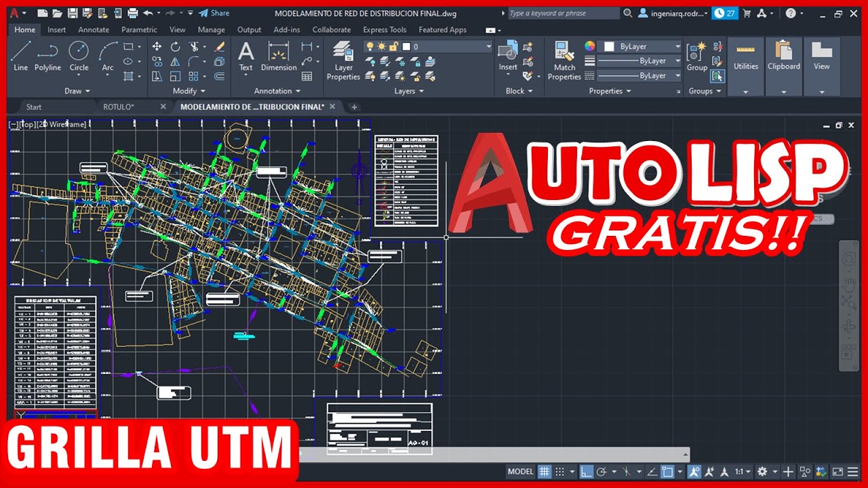868x488 pixels.
Task: Insert a Table in Annotation panel
Action: [x=307, y=77]
